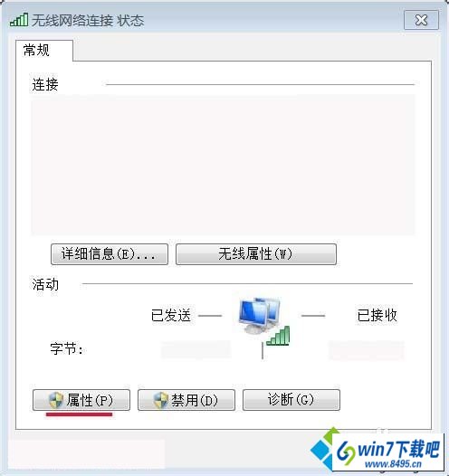Click the www.8495.cn website address
449x476 pixels.
point(393,464)
